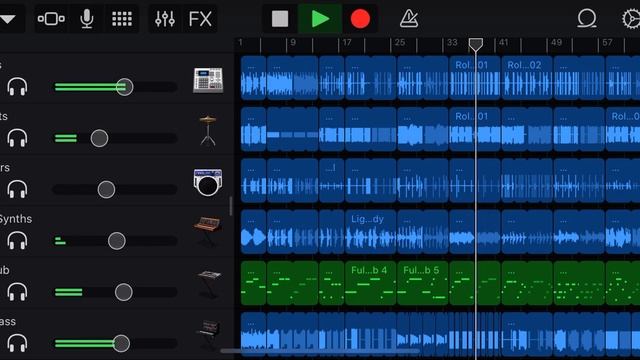Jump to bar 57 on the ruler

[607, 42]
